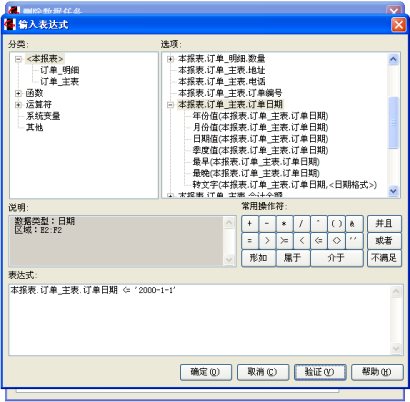The width and height of the screenshot is (410, 402).
Task: Click the greater-than > operator button
Action: point(267,241)
